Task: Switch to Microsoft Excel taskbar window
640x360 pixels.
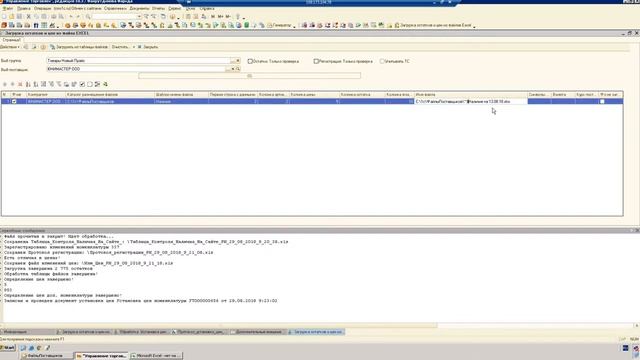Action: click(156, 356)
